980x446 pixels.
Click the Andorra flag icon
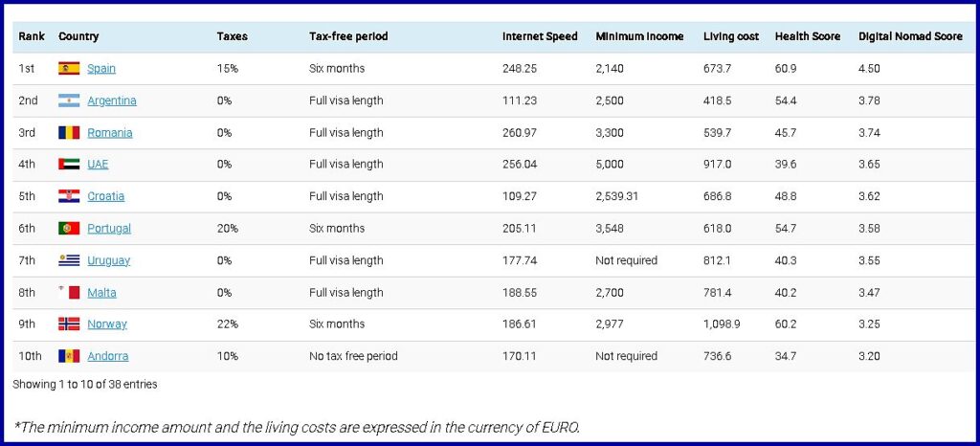coord(69,356)
